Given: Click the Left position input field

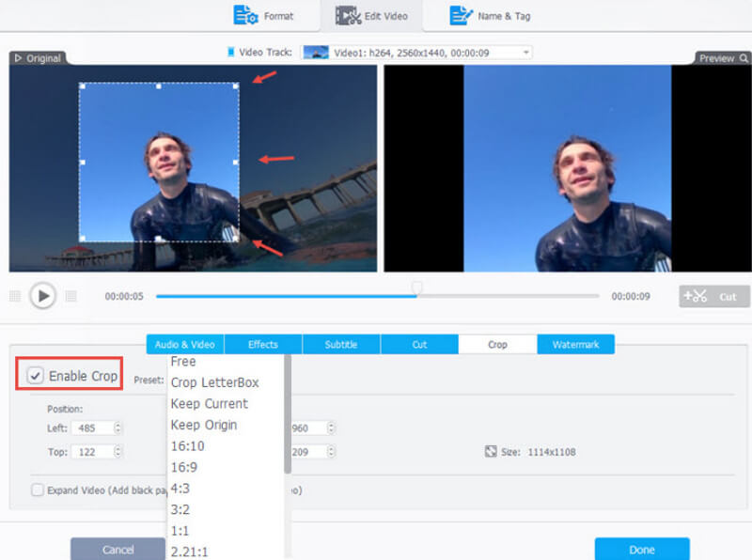Looking at the screenshot, I should (92, 428).
